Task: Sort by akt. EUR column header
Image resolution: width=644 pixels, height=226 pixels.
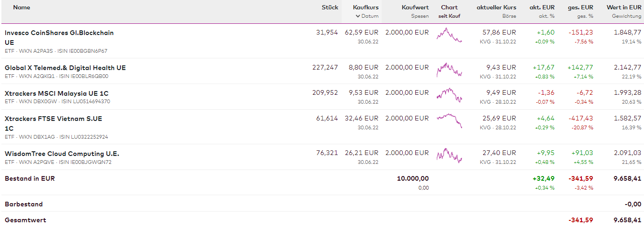Action: [542, 7]
